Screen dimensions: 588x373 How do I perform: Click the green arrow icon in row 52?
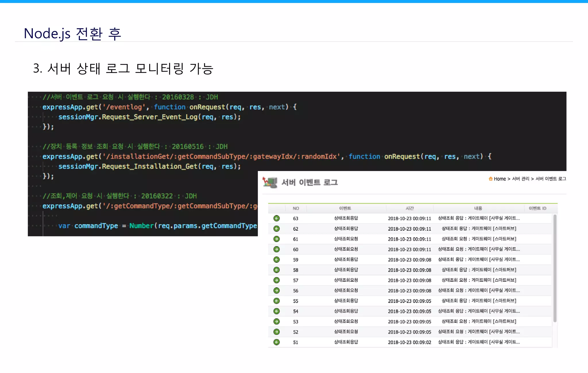[276, 332]
